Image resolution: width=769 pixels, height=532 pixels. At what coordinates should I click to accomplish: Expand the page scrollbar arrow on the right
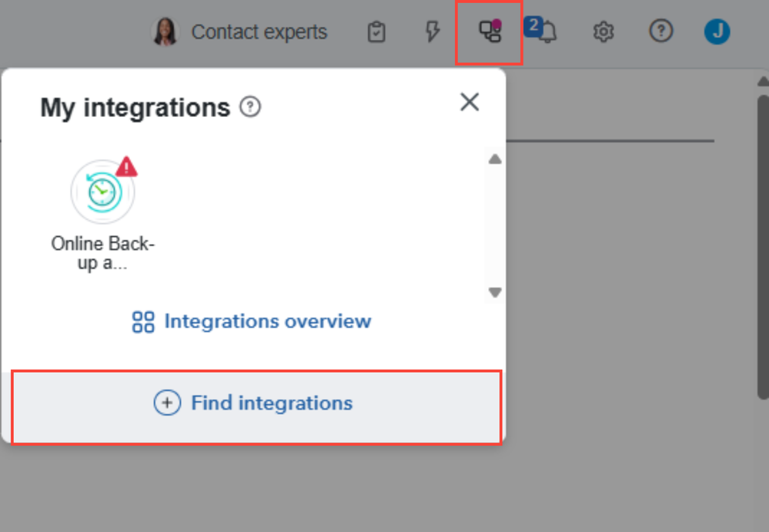[x=762, y=79]
